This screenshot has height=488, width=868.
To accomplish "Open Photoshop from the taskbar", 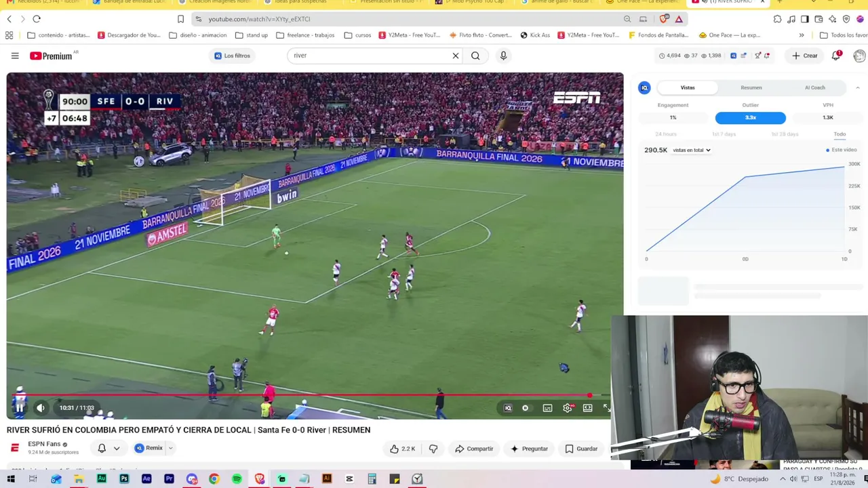I will point(124,479).
